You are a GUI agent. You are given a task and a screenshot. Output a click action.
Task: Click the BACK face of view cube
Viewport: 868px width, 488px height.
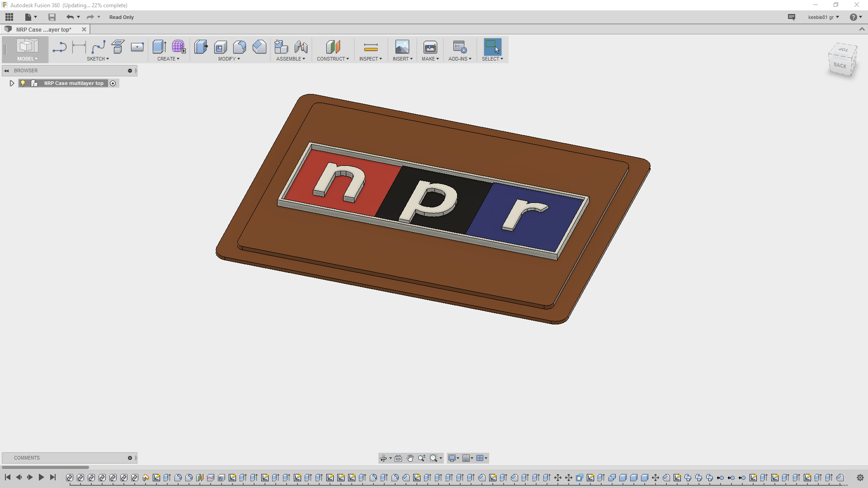[840, 66]
